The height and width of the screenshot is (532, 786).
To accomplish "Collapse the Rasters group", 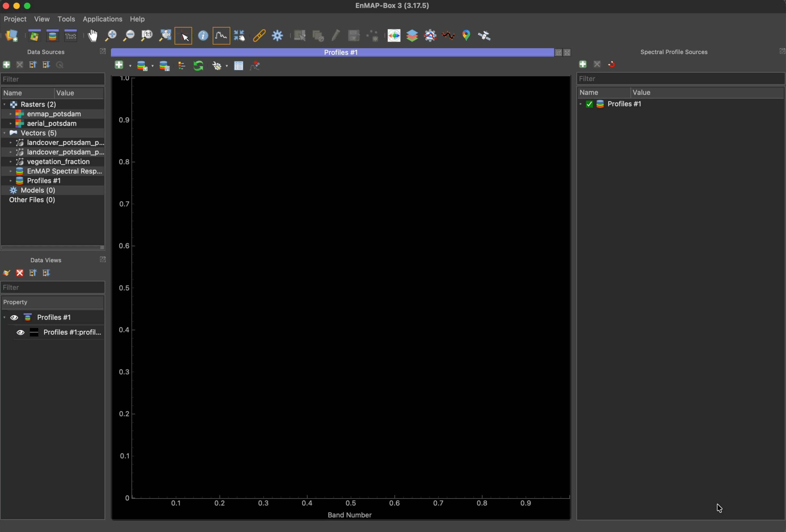I will [5, 104].
